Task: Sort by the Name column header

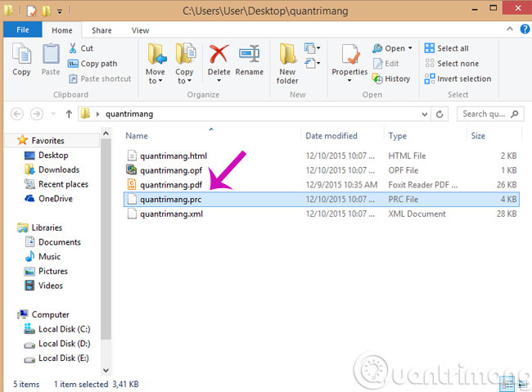Action: [137, 136]
